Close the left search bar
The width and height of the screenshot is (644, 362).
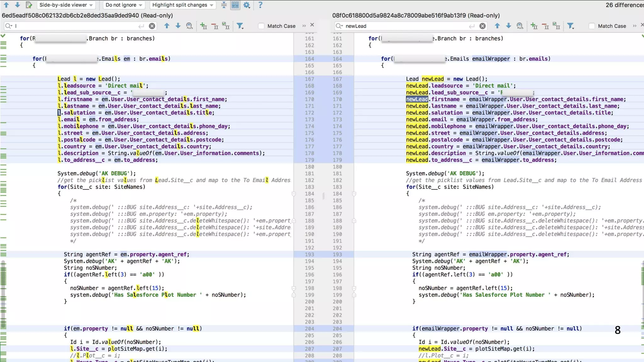[x=312, y=25]
